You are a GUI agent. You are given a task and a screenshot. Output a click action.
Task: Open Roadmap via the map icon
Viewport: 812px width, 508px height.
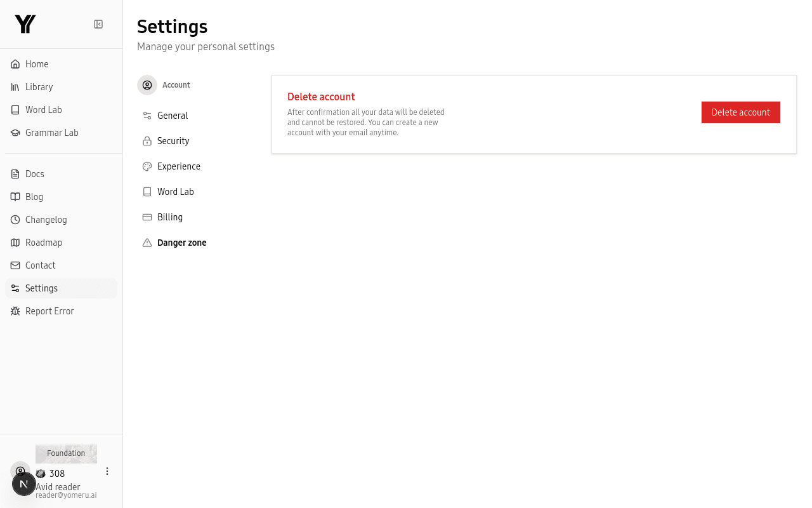[x=15, y=242]
